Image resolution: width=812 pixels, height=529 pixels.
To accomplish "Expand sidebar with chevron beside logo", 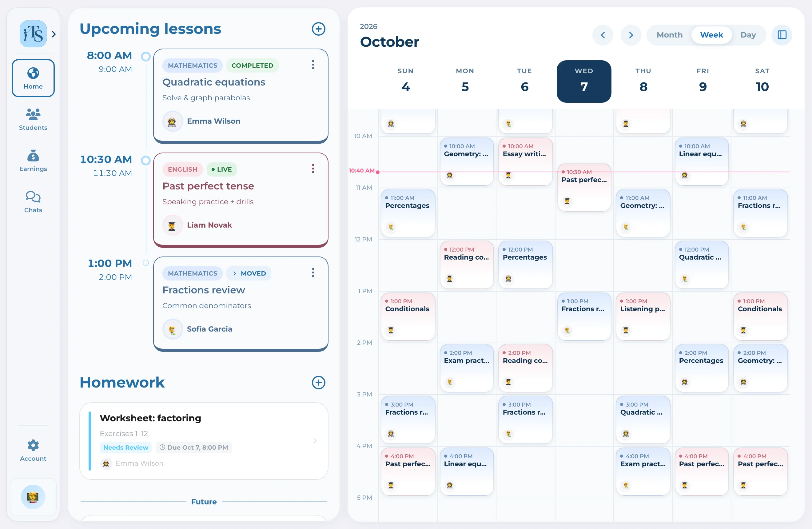I will (x=54, y=34).
